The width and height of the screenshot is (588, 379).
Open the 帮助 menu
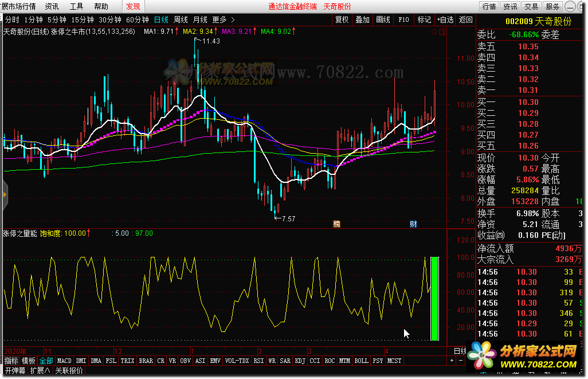pos(101,6)
